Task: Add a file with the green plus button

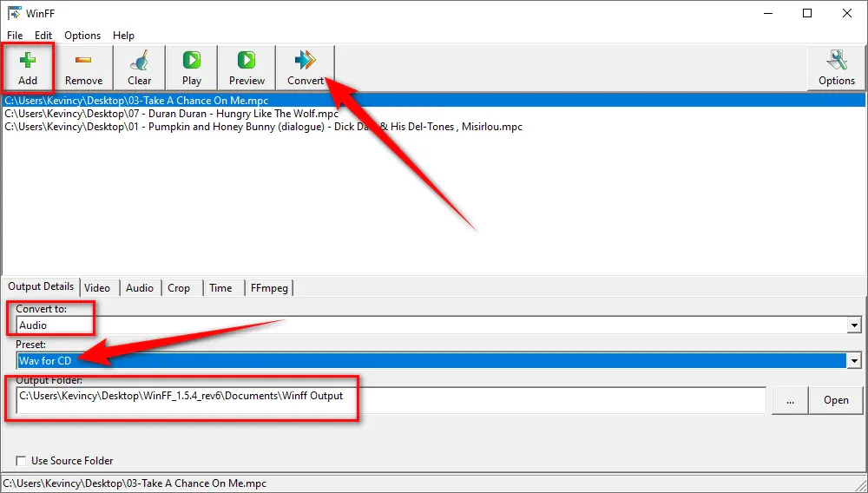Action: (x=28, y=68)
